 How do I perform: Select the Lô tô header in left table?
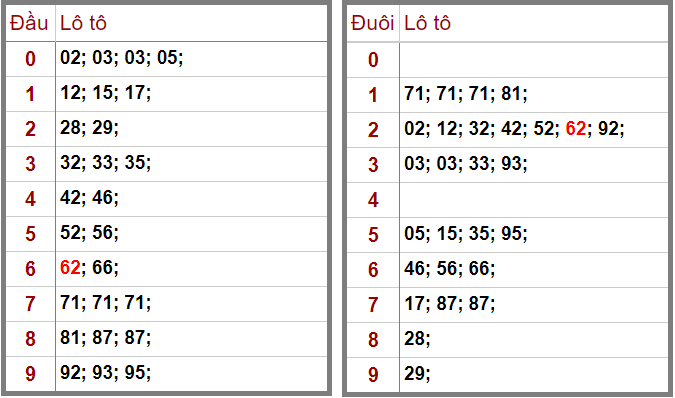[83, 23]
